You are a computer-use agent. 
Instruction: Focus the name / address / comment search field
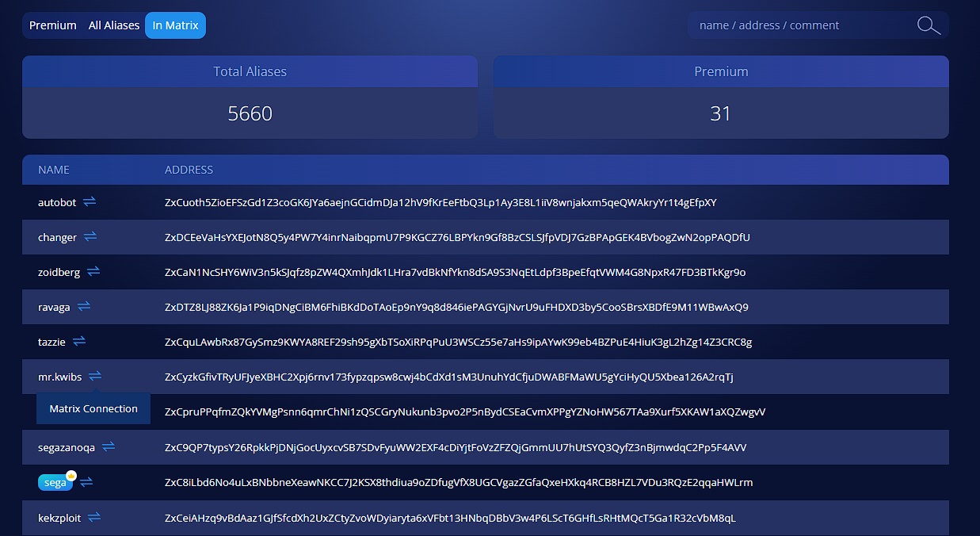click(x=800, y=25)
